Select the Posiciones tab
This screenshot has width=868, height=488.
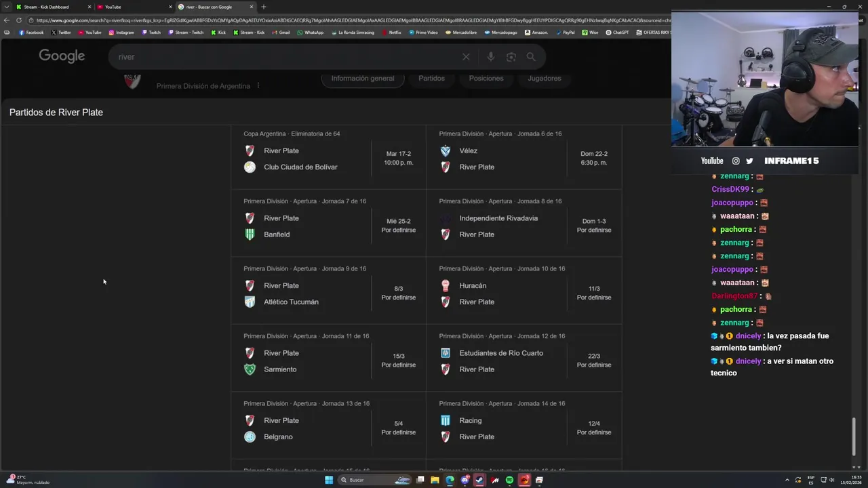(486, 79)
